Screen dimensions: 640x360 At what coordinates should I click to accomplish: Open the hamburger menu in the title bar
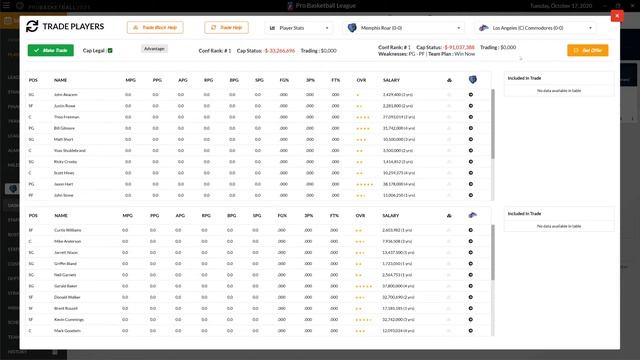click(x=6, y=6)
